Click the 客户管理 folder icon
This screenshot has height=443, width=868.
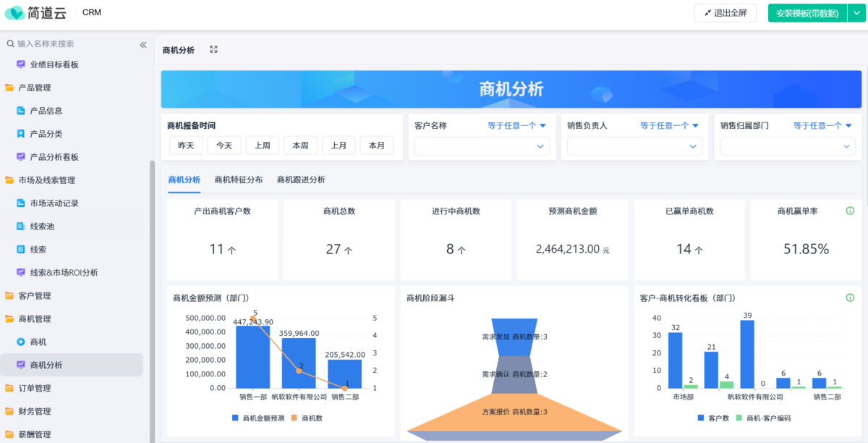pos(9,296)
